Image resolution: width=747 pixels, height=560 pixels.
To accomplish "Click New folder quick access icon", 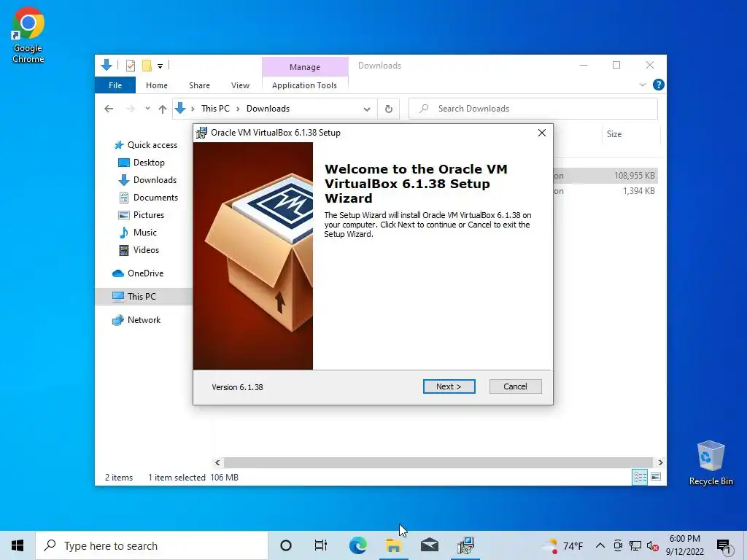I will point(147,66).
